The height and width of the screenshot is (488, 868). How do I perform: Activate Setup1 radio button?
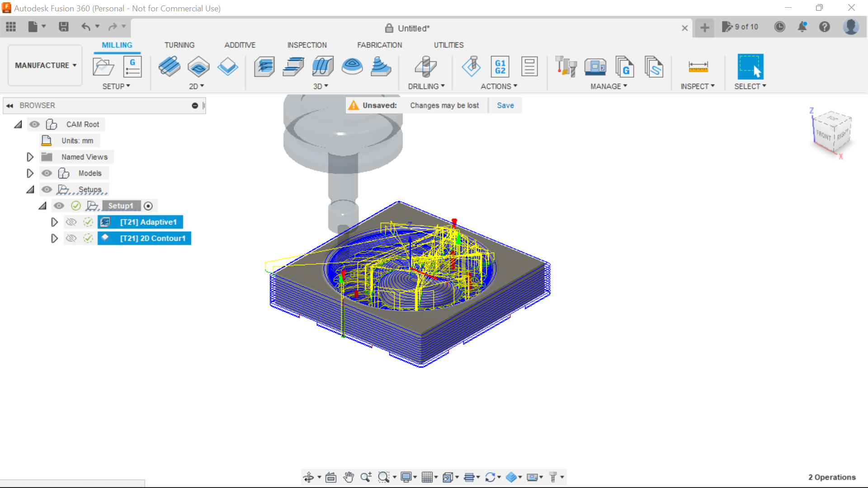point(148,206)
